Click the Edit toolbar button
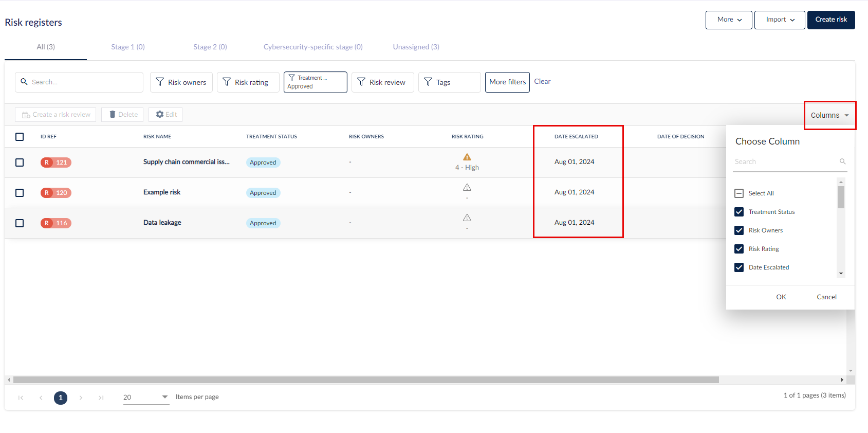Viewport: 868px width, 433px height. coord(165,115)
